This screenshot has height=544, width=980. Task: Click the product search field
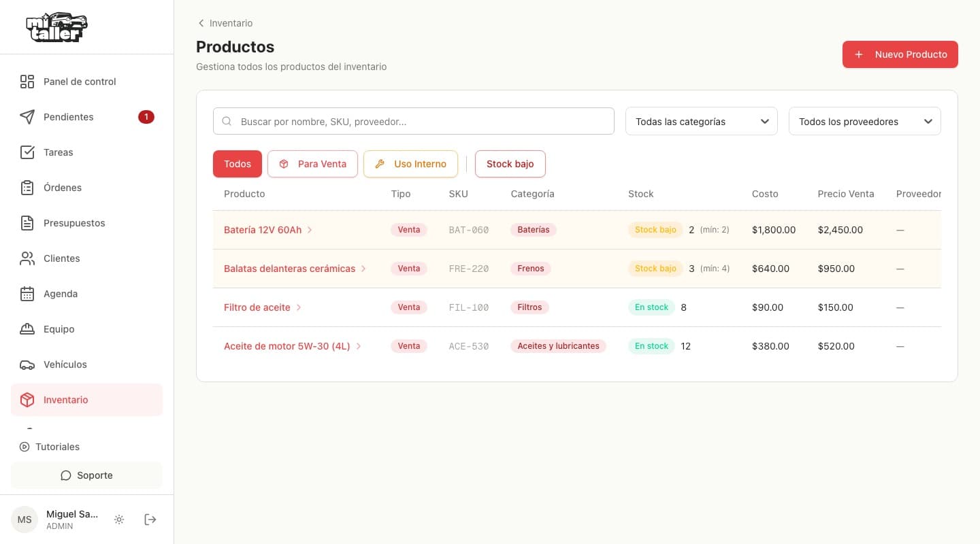click(x=414, y=121)
